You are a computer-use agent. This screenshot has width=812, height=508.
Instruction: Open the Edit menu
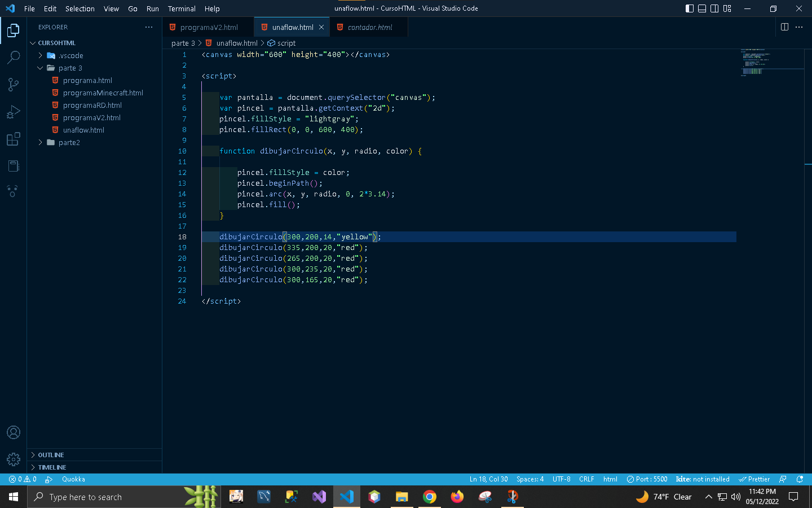pyautogui.click(x=50, y=8)
